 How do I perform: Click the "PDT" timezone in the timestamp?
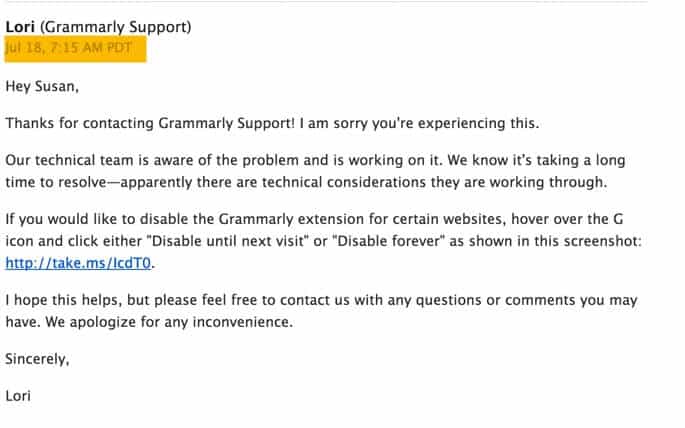pyautogui.click(x=129, y=47)
